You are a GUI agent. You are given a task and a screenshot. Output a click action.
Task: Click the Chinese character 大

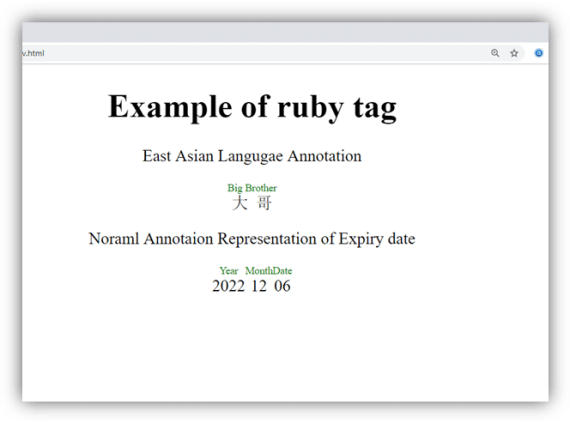coord(240,203)
